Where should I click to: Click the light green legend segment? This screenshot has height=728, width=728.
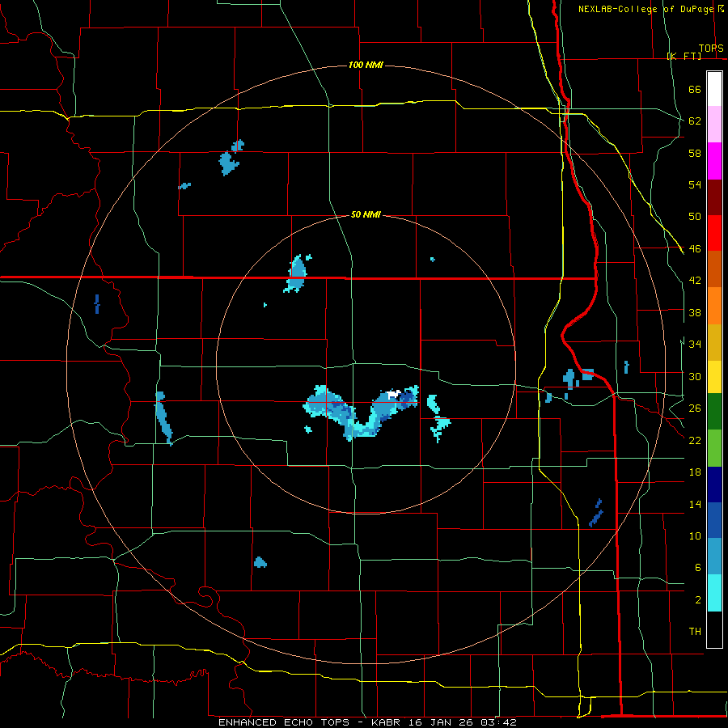(x=714, y=448)
